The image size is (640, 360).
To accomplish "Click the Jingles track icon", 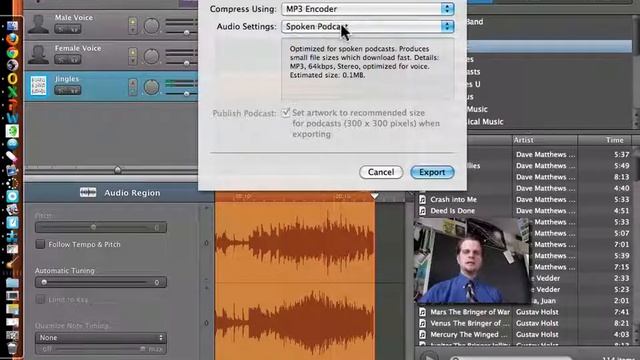I will coord(38,86).
